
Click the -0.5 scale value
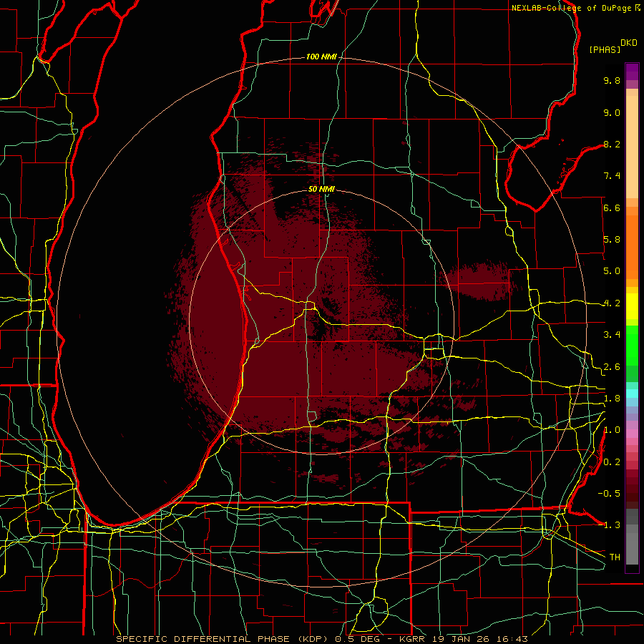pos(609,494)
